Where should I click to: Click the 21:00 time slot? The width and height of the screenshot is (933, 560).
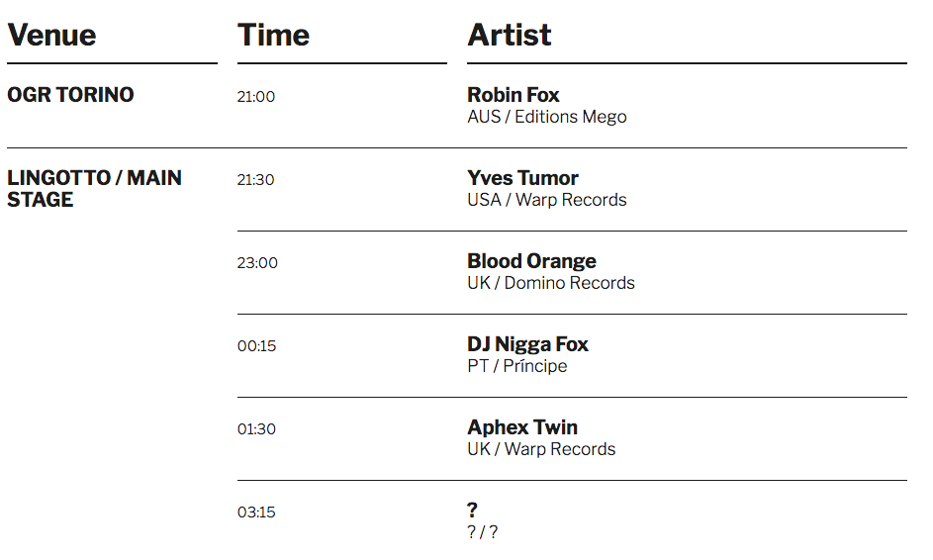[256, 97]
